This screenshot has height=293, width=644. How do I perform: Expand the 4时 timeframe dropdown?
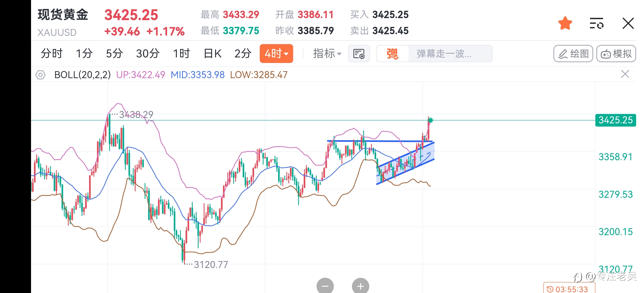pos(276,53)
